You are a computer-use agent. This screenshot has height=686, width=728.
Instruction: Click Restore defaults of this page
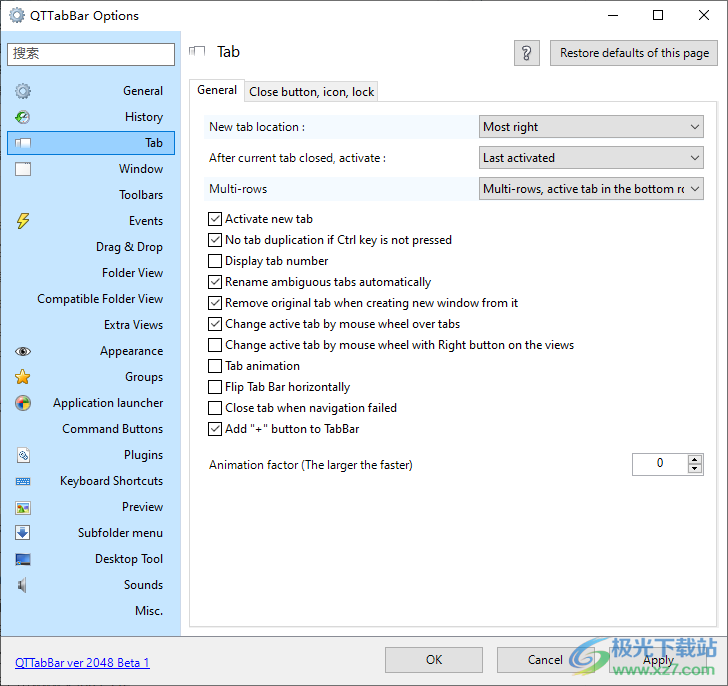point(634,53)
